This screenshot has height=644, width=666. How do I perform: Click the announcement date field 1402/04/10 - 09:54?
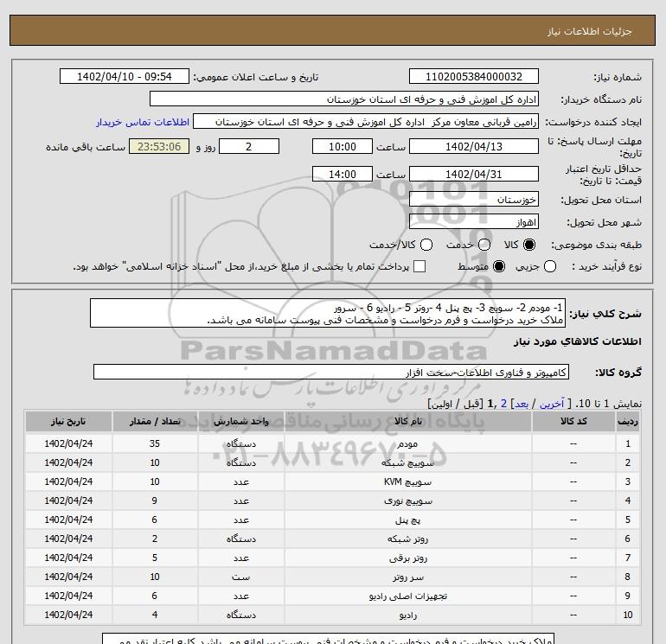[124, 76]
